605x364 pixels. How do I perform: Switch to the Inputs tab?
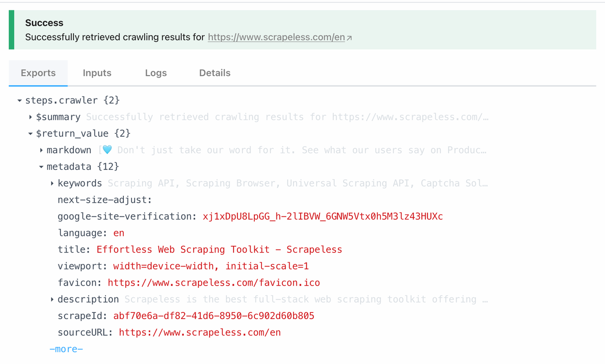pos(97,73)
